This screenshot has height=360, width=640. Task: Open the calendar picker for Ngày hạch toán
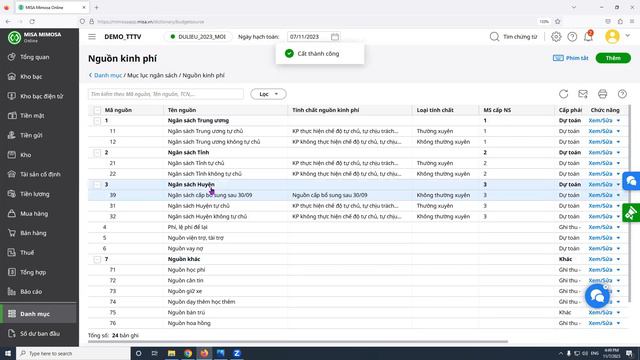[335, 37]
